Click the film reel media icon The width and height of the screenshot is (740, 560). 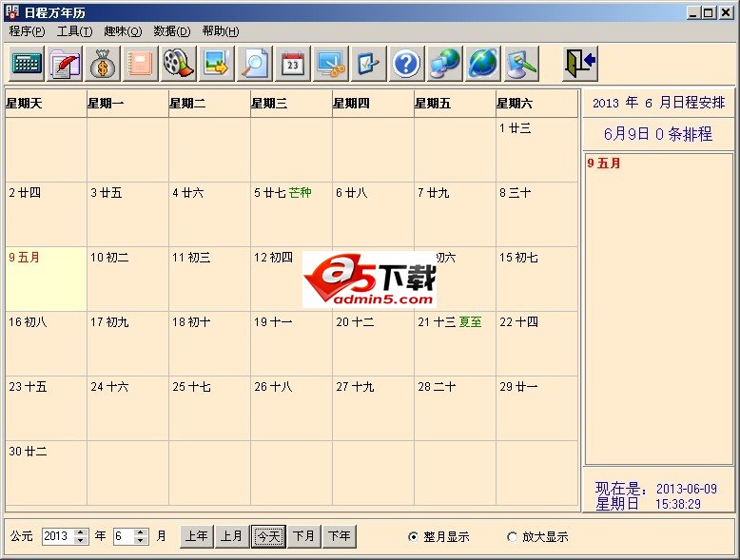pyautogui.click(x=179, y=63)
